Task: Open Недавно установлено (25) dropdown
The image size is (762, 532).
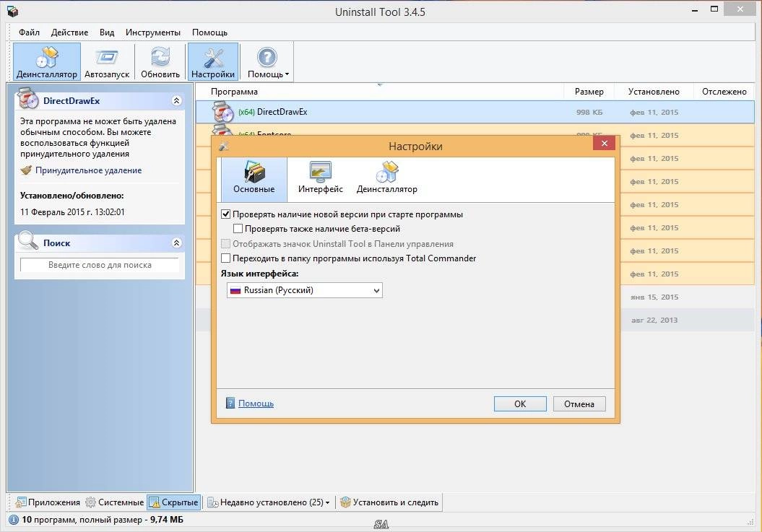Action: click(x=269, y=502)
